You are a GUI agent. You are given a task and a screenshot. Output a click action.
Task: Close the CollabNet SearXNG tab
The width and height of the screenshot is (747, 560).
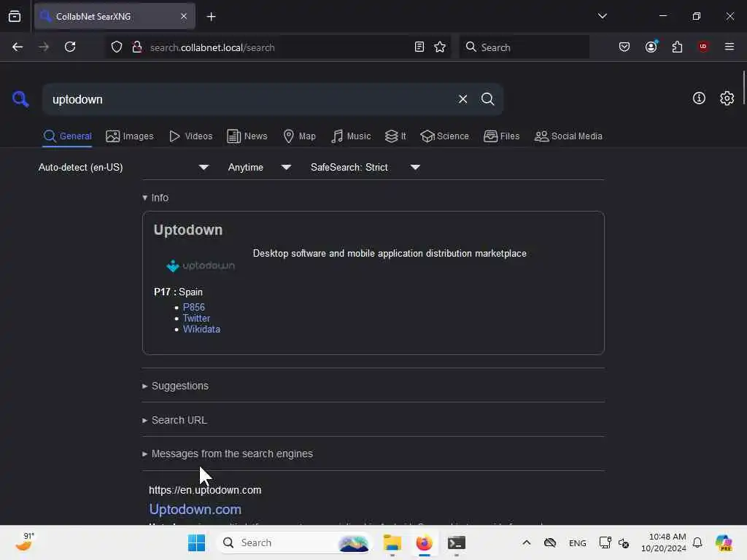coord(184,16)
